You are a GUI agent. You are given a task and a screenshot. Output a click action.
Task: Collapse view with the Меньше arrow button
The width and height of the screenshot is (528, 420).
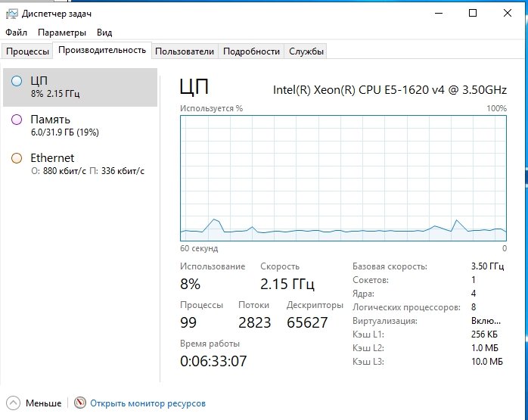(13, 403)
